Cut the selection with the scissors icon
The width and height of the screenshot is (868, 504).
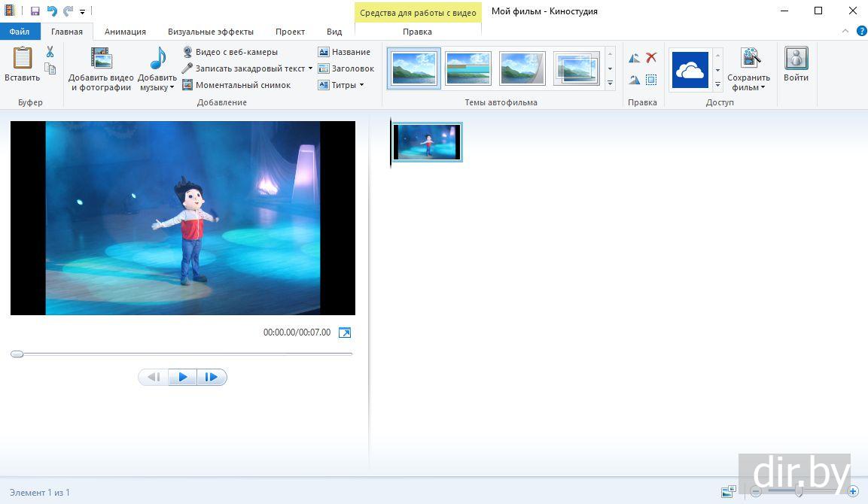pyautogui.click(x=50, y=52)
